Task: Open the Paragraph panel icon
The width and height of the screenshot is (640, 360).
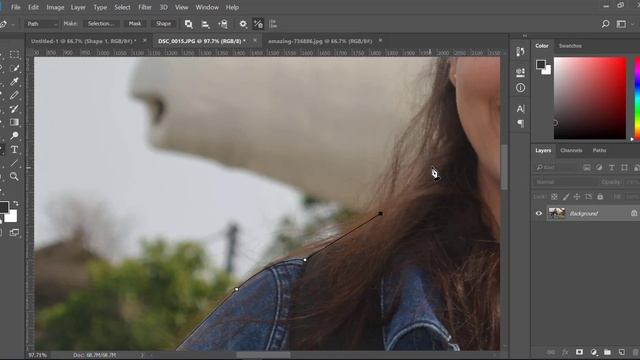Action: (x=520, y=123)
